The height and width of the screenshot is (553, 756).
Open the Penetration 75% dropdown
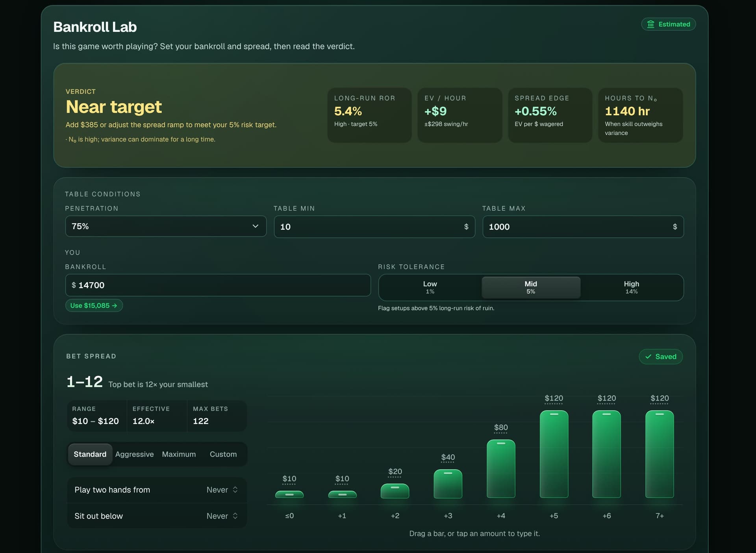[166, 226]
